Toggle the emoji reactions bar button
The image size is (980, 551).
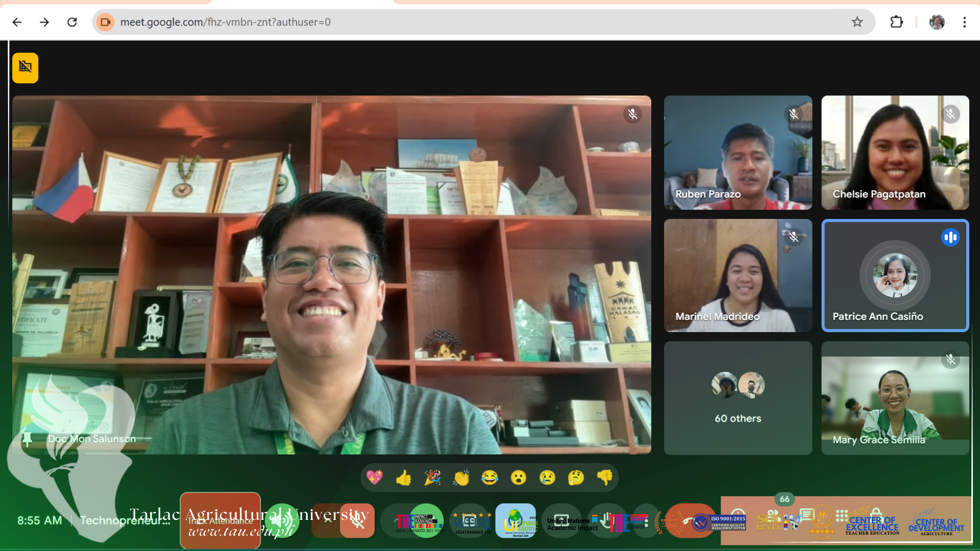coord(516,521)
